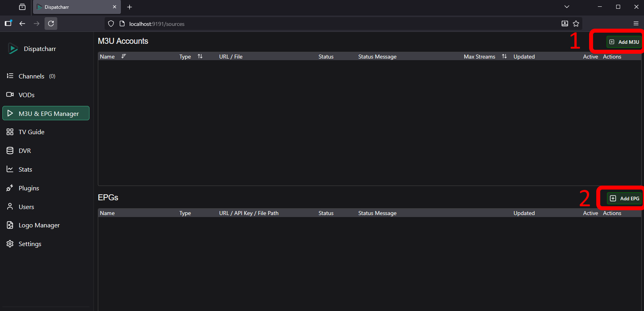Image resolution: width=644 pixels, height=311 pixels.
Task: Click the Settings gear icon
Action: (x=10, y=244)
